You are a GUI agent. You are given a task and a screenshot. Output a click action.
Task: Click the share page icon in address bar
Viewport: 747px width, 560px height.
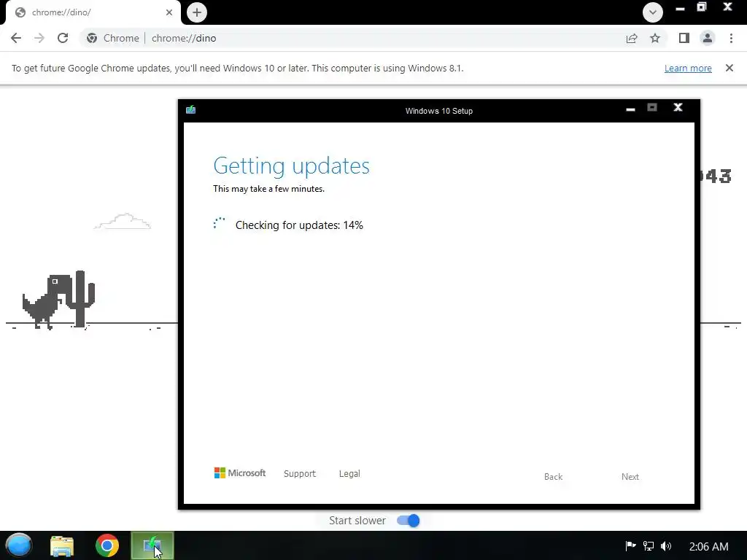pos(632,38)
